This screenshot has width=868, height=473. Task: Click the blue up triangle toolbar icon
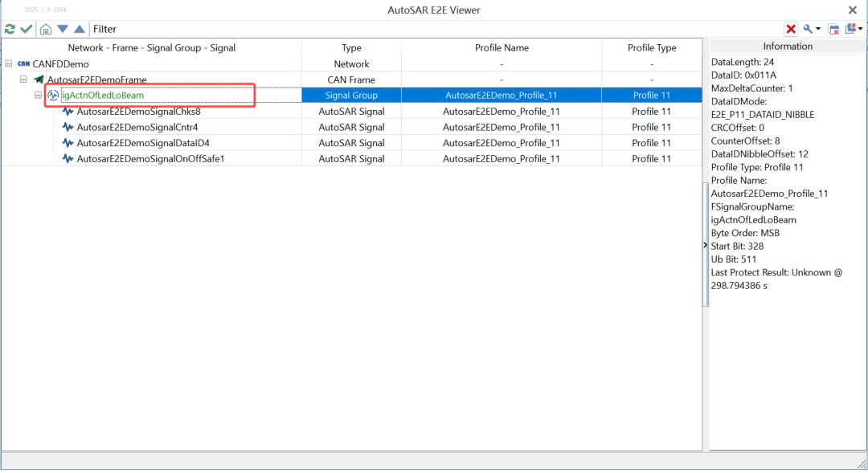pos(80,29)
